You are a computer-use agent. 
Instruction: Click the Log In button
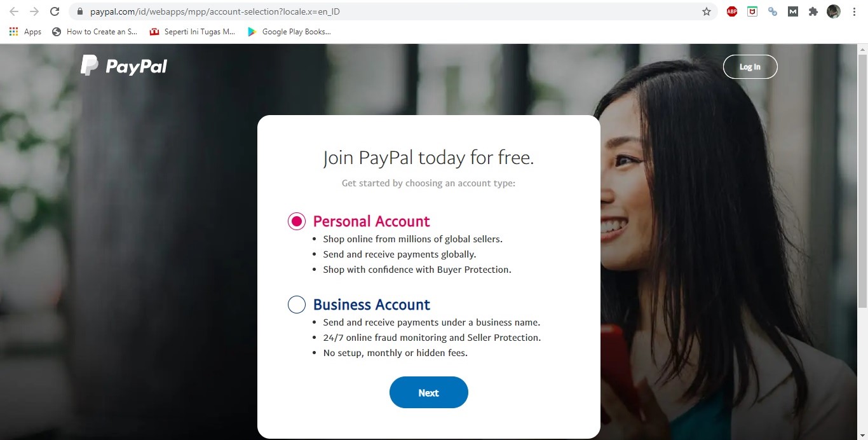point(750,67)
